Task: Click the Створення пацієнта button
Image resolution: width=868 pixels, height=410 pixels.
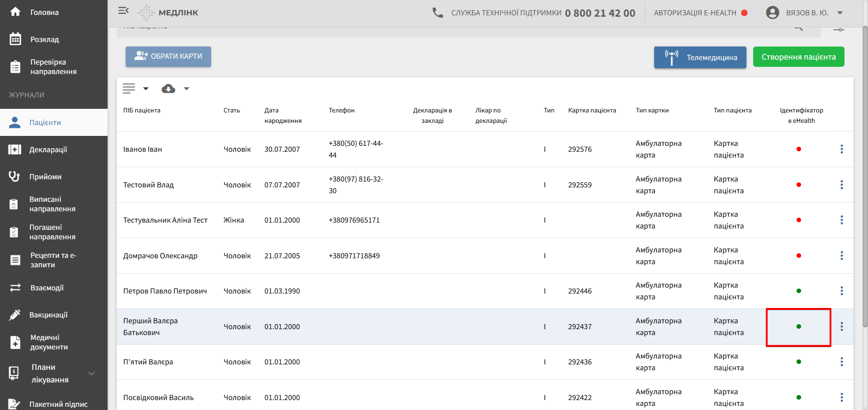Action: click(x=798, y=57)
